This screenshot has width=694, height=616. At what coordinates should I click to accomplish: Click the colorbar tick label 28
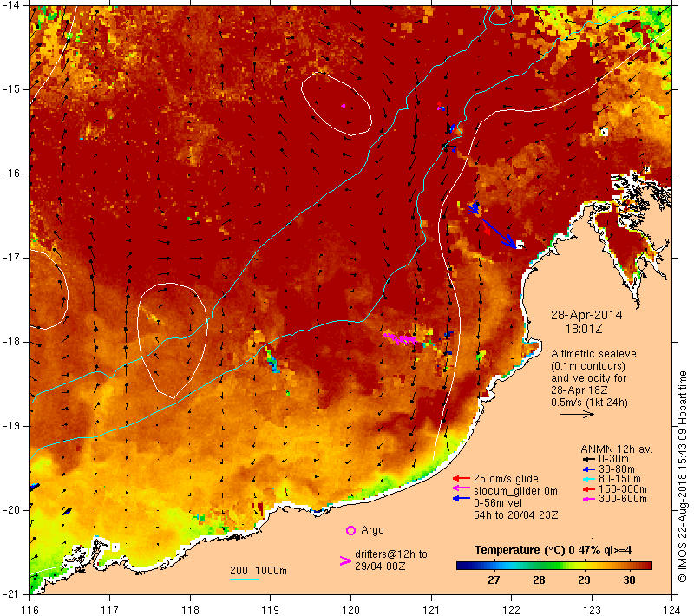(539, 580)
